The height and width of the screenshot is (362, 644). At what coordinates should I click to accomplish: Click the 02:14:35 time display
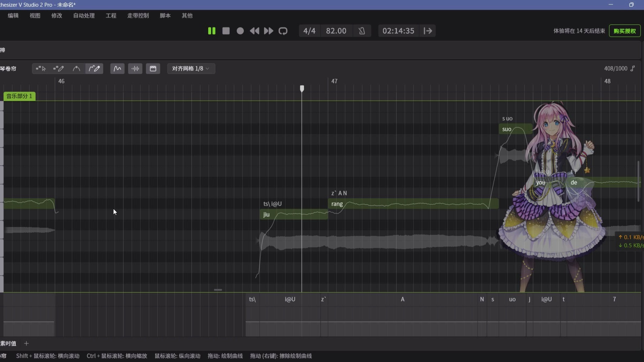(x=398, y=31)
